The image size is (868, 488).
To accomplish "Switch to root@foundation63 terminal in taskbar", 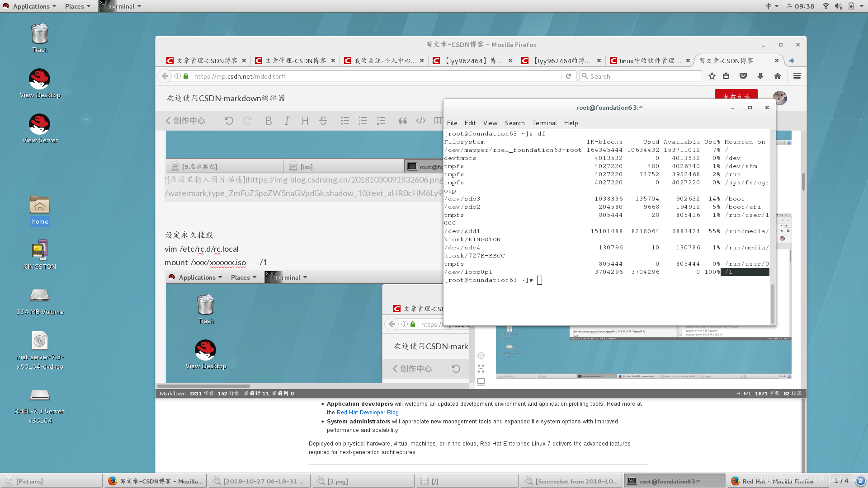I will (675, 481).
